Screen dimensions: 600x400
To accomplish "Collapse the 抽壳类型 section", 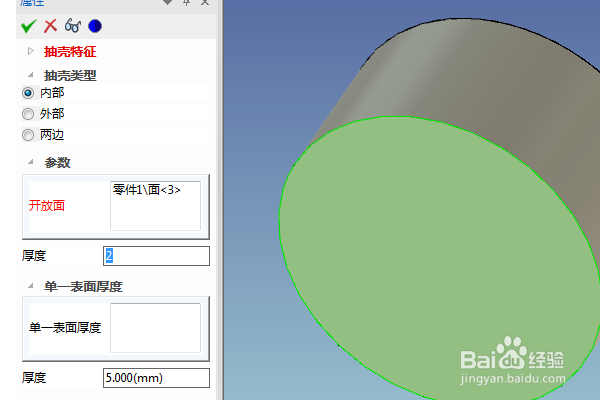I will click(31, 75).
